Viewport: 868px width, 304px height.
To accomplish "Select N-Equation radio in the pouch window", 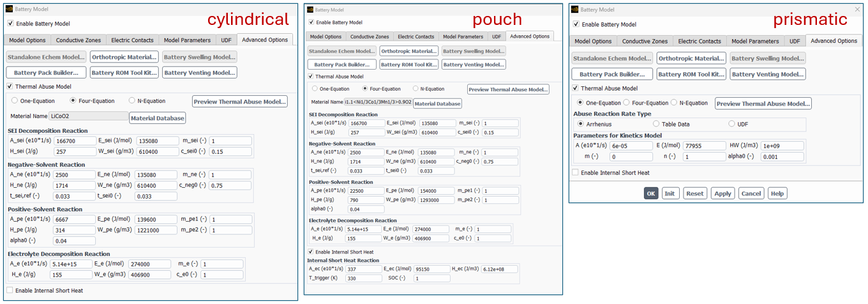I will click(415, 89).
